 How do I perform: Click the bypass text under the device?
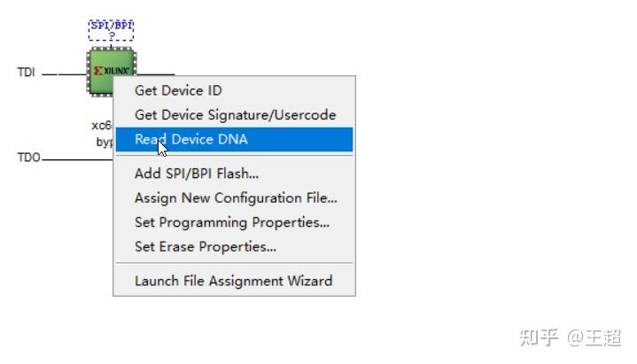pos(105,142)
